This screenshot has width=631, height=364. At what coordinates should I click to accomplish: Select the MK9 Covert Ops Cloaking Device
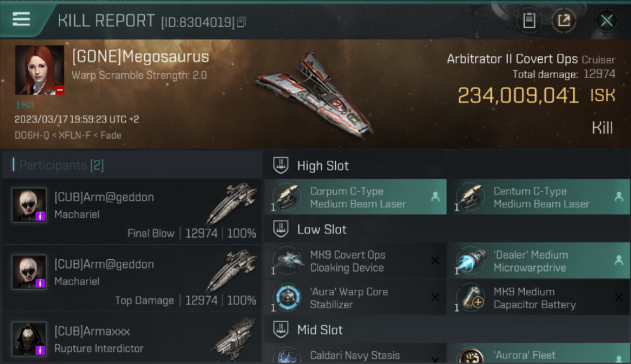click(x=355, y=261)
